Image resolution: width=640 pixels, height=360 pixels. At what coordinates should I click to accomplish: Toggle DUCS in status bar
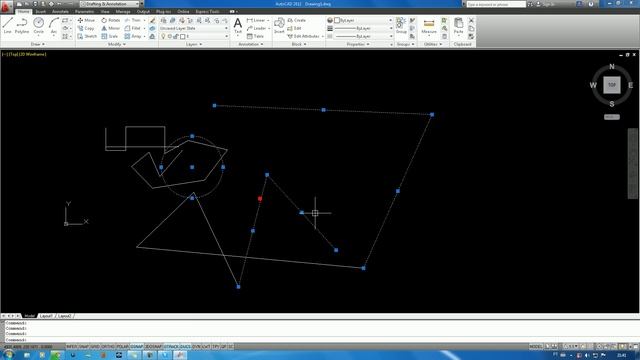click(x=186, y=347)
